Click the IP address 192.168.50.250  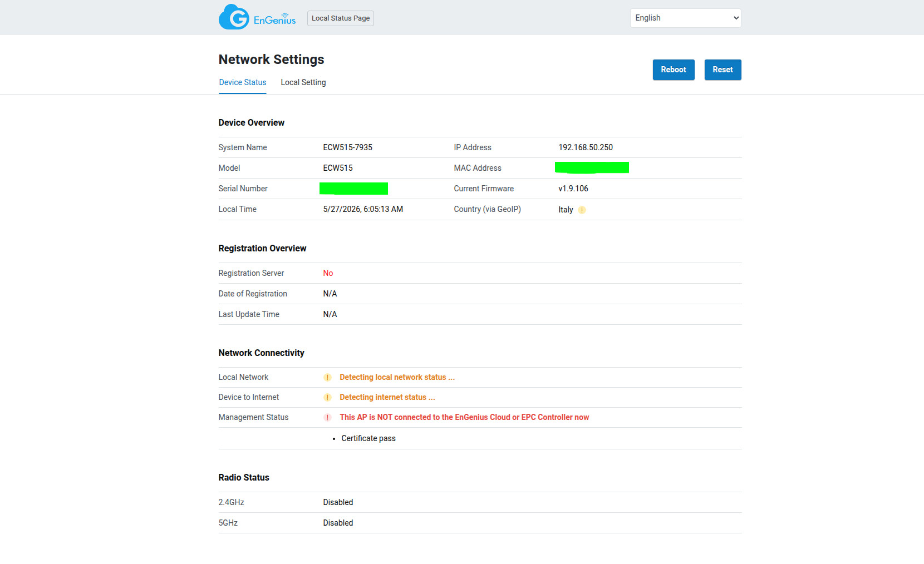(x=586, y=147)
